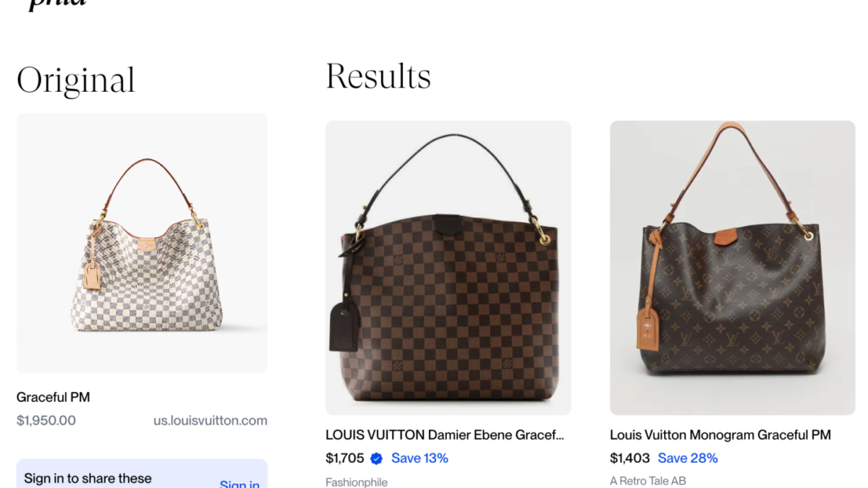Visit us.louisvuitton.com source link
Screen dimensions: 868x488
point(210,420)
